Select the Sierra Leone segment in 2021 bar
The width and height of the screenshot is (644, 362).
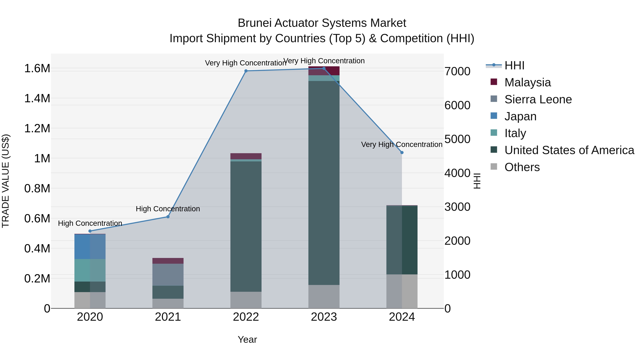pos(168,275)
